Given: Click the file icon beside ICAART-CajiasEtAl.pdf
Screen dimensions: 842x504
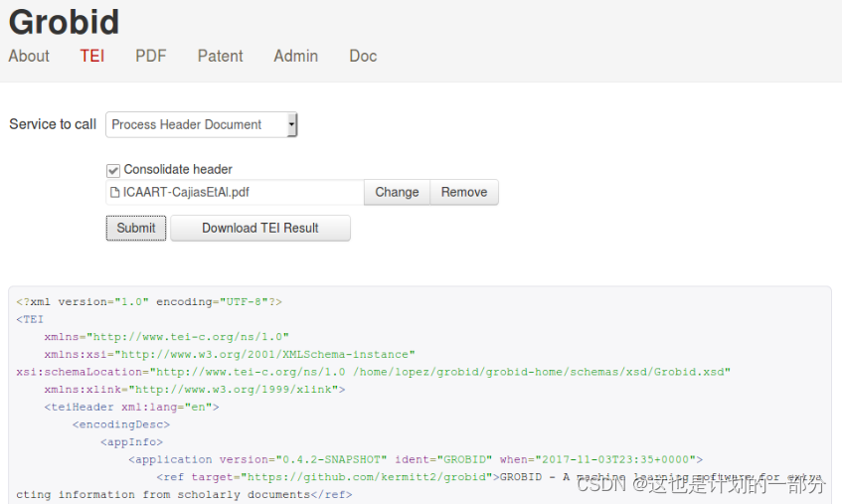Looking at the screenshot, I should coord(114,192).
